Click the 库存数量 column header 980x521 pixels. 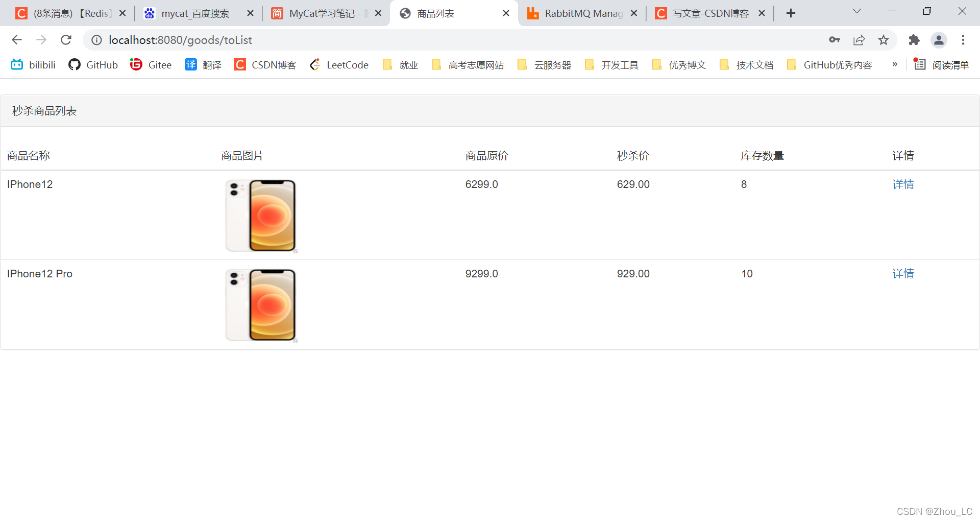(x=763, y=156)
